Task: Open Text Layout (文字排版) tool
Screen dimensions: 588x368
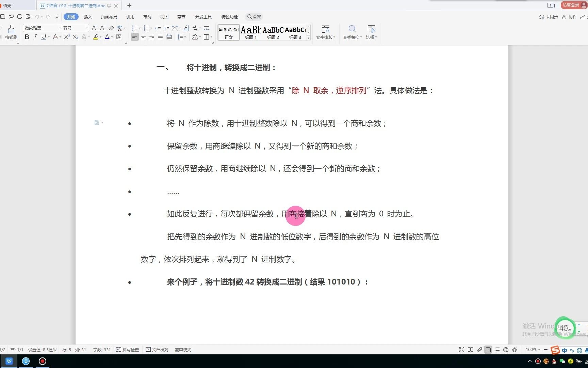Action: [325, 32]
